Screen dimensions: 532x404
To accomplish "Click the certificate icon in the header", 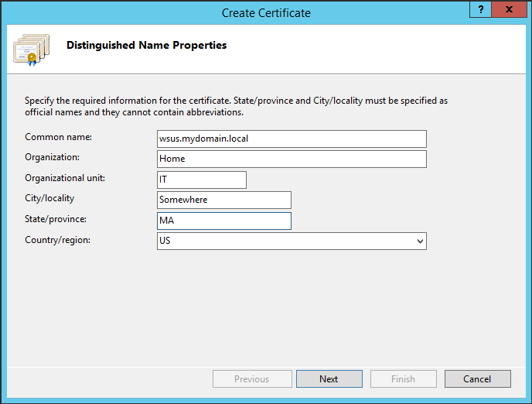I will pyautogui.click(x=31, y=50).
